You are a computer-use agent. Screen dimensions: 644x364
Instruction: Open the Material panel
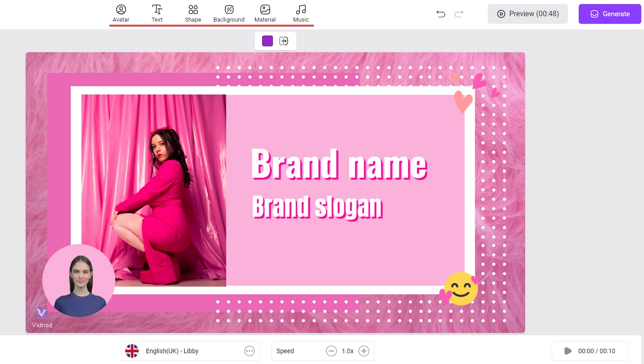[x=265, y=13]
